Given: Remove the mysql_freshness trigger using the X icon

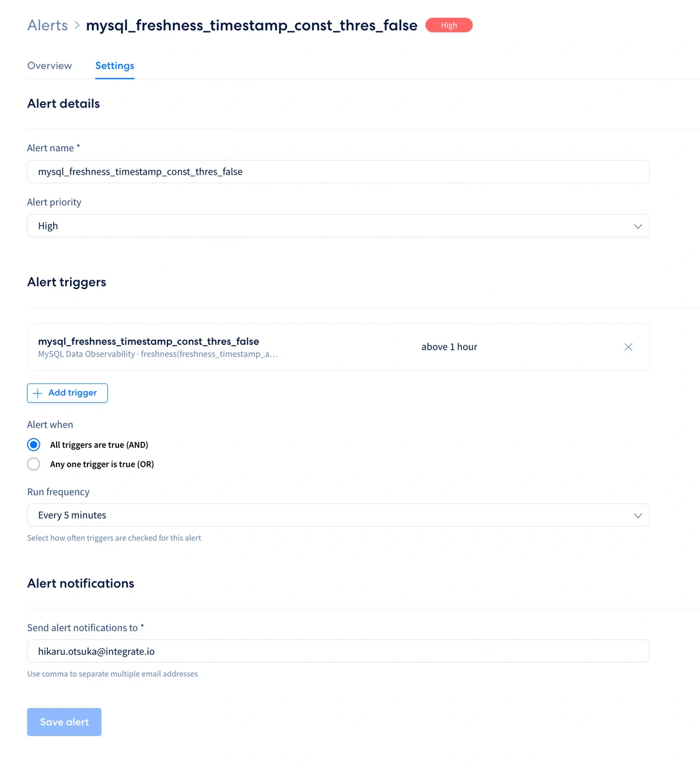Looking at the screenshot, I should coord(628,347).
